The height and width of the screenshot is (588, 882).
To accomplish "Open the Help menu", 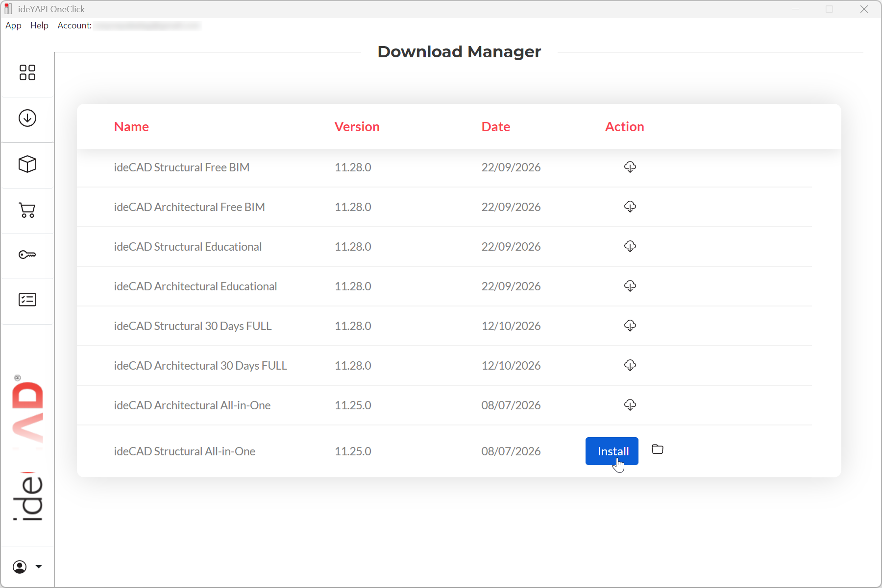I will click(x=39, y=25).
